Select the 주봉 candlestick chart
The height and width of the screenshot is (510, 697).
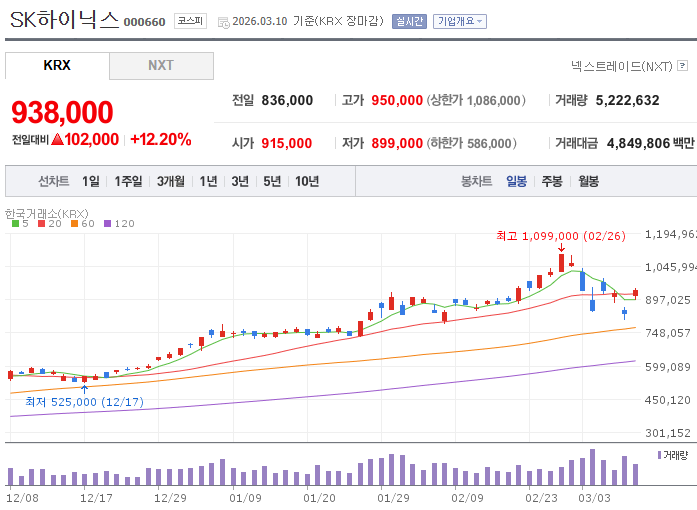tap(552, 181)
